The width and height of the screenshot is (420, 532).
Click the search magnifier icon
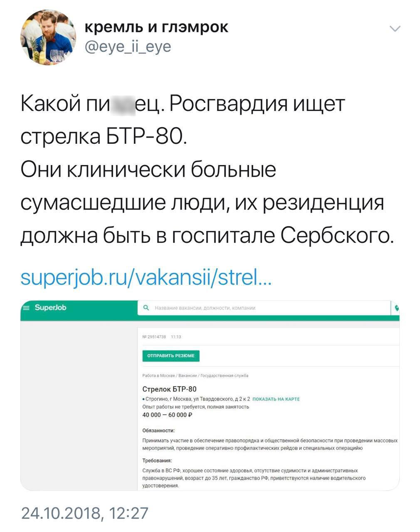pyautogui.click(x=146, y=308)
